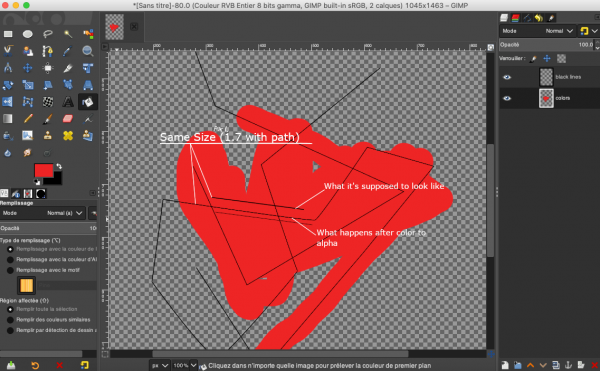600x371 pixels.
Task: Select the Text tool
Action: tap(68, 102)
